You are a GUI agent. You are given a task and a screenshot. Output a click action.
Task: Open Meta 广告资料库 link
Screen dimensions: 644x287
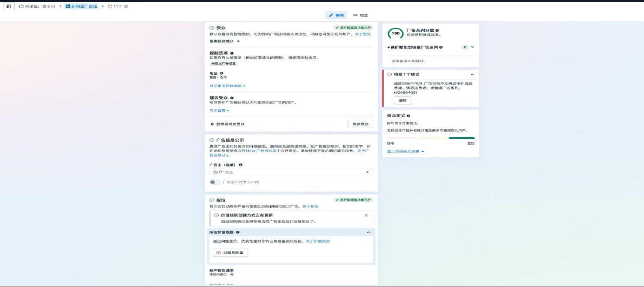pyautogui.click(x=262, y=151)
